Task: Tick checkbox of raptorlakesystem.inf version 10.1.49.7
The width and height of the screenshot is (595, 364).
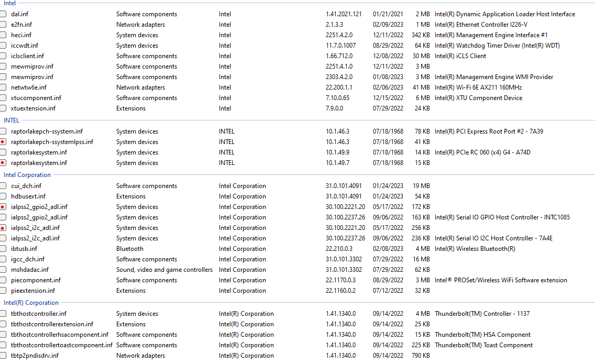Action: (x=3, y=163)
